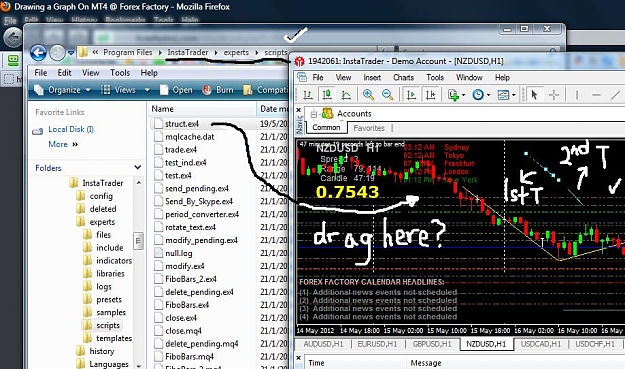Toggle the auto scroll chart icon
Screen dimensions: 625x369
point(411,95)
